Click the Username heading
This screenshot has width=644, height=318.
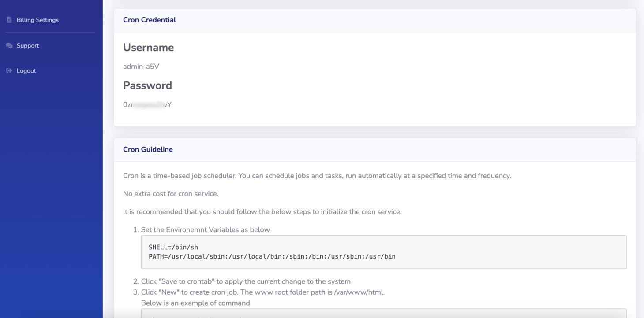coord(148,48)
